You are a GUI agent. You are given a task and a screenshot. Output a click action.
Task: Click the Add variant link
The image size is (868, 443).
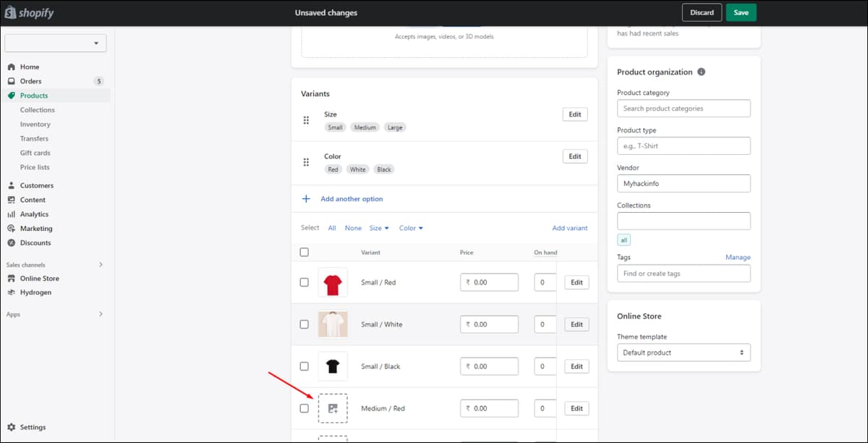pos(570,228)
